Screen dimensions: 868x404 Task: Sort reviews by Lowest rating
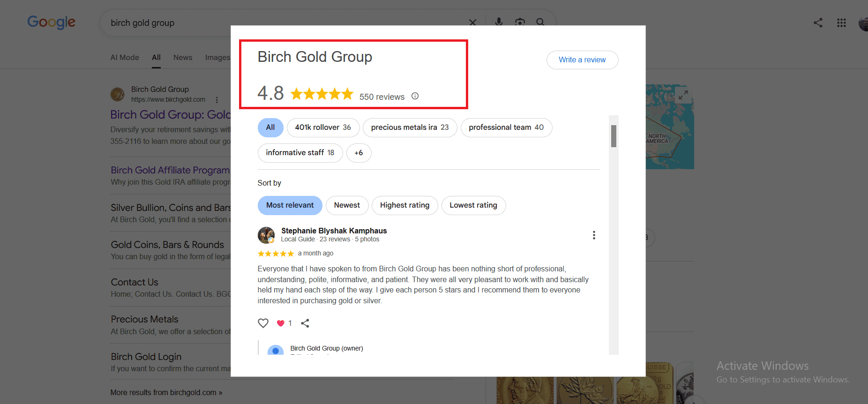click(473, 205)
